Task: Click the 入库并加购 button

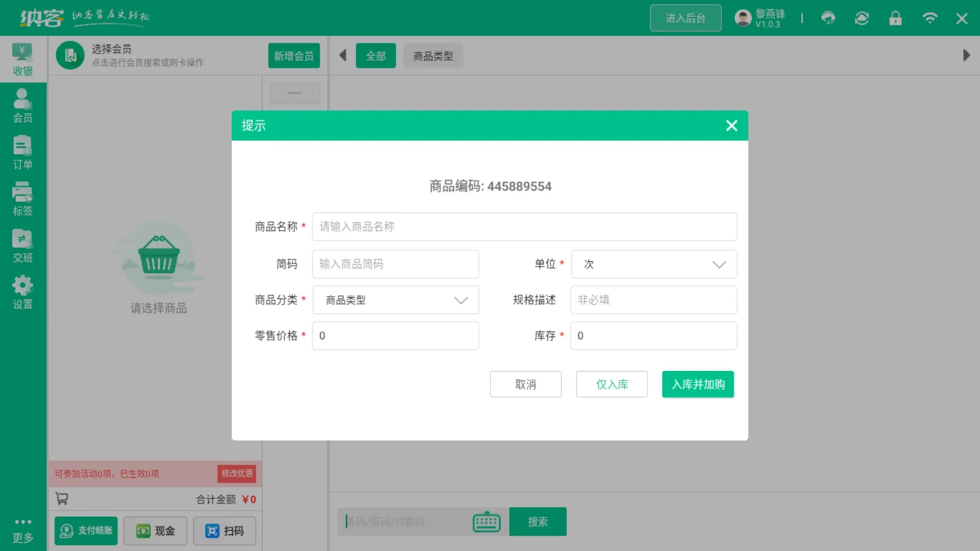Action: (697, 384)
